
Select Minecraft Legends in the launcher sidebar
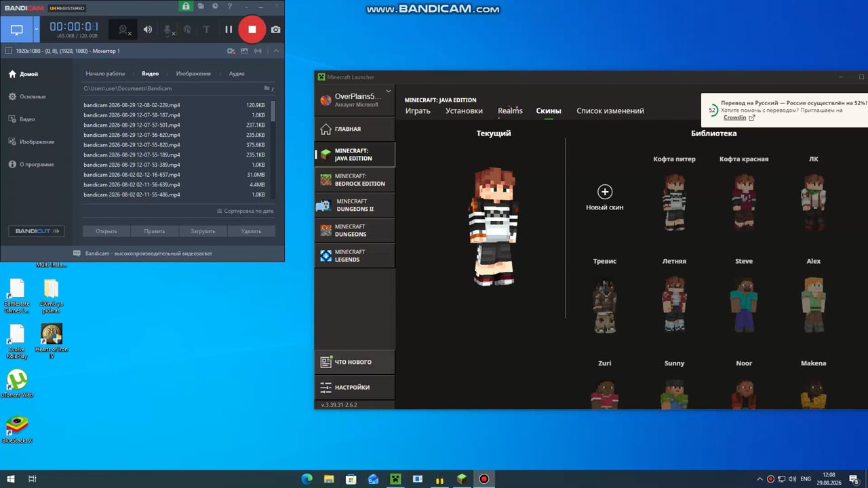(x=355, y=256)
